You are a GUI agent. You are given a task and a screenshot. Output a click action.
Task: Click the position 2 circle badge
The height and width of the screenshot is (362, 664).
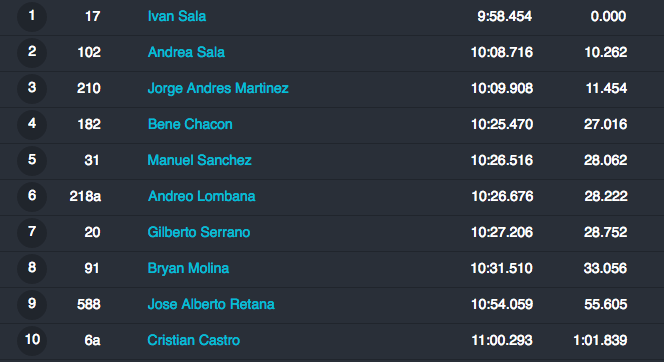(32, 53)
